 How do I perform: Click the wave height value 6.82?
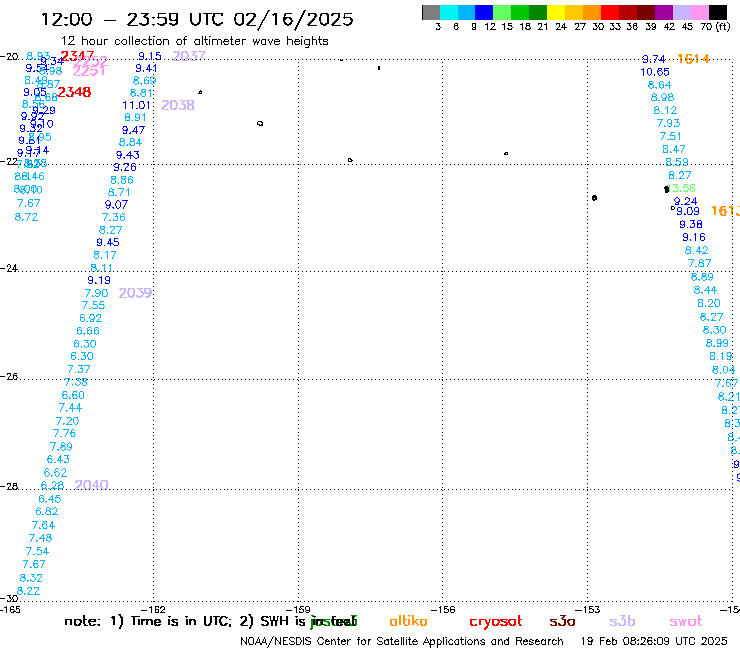(x=47, y=512)
